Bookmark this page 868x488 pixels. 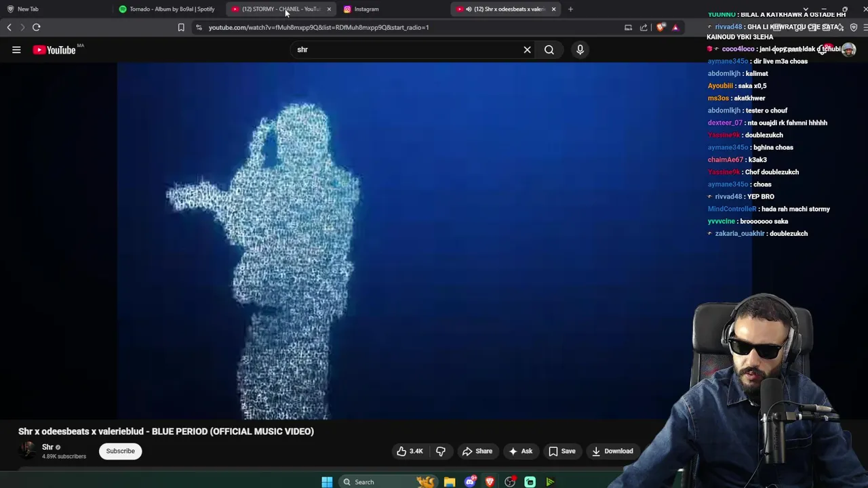181,27
